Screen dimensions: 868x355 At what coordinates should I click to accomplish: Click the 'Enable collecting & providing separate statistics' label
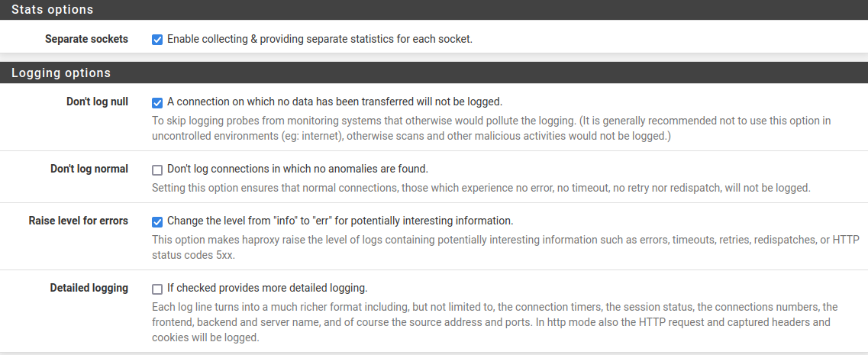(x=320, y=39)
